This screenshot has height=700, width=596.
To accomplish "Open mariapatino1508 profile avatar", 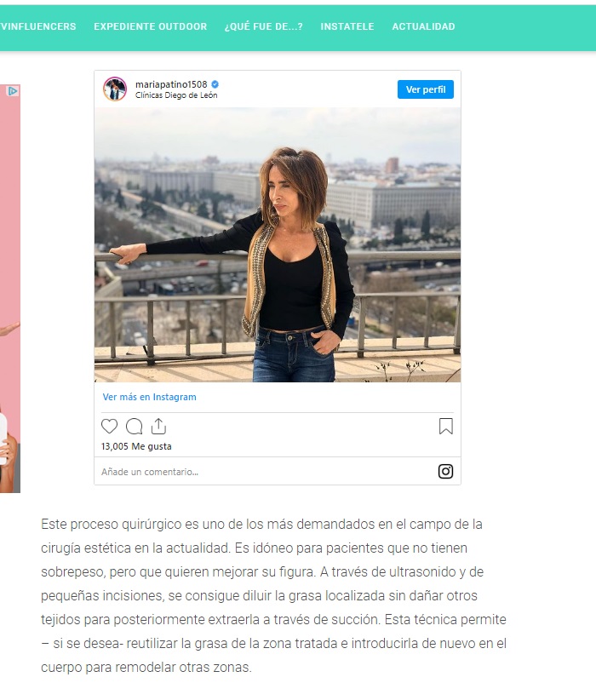I will pos(115,89).
